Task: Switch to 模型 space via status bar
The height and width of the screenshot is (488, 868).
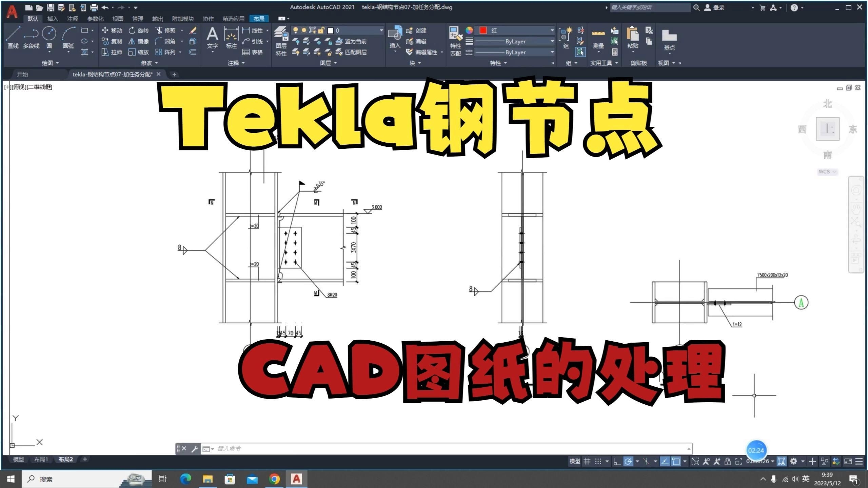Action: pos(574,461)
